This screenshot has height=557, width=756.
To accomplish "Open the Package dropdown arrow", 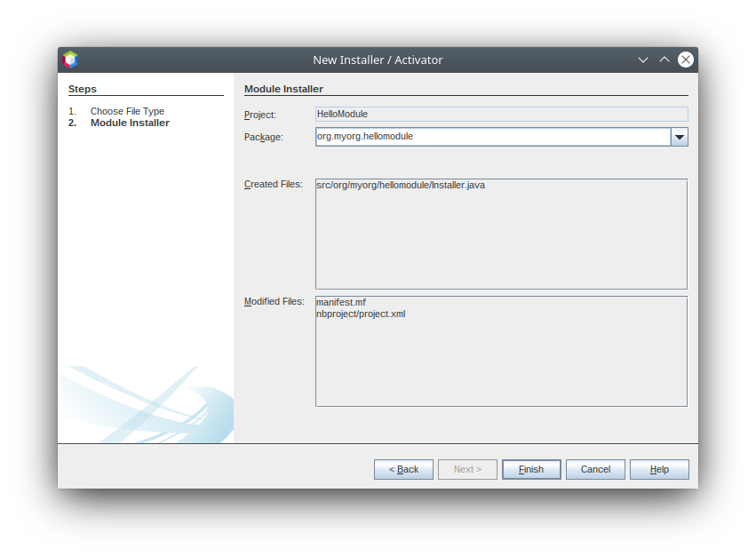I will click(680, 137).
